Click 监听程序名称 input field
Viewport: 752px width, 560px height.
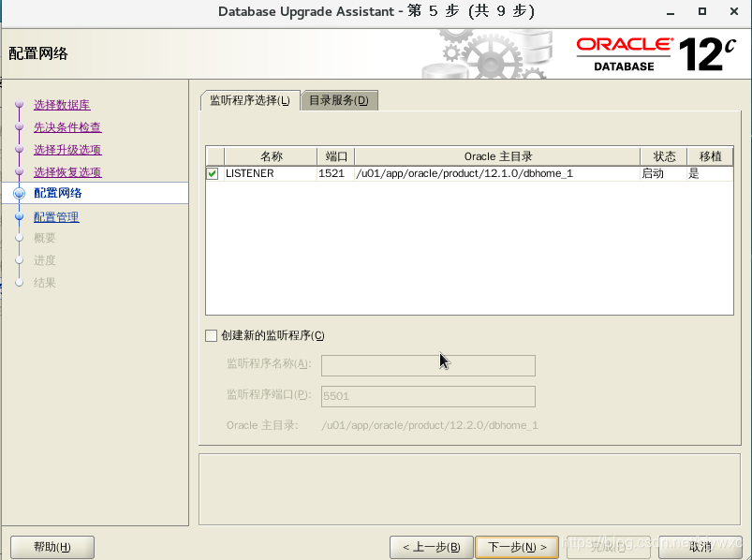[x=428, y=366]
